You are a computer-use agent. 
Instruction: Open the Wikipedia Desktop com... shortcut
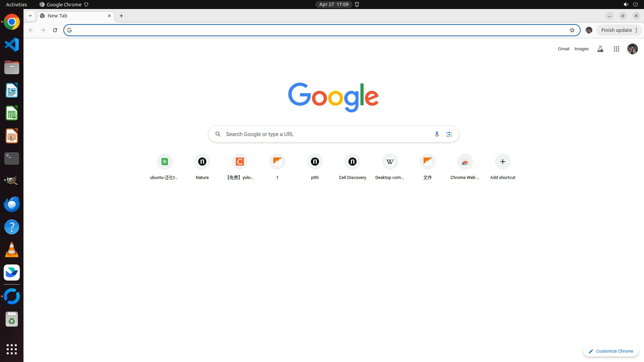390,162
